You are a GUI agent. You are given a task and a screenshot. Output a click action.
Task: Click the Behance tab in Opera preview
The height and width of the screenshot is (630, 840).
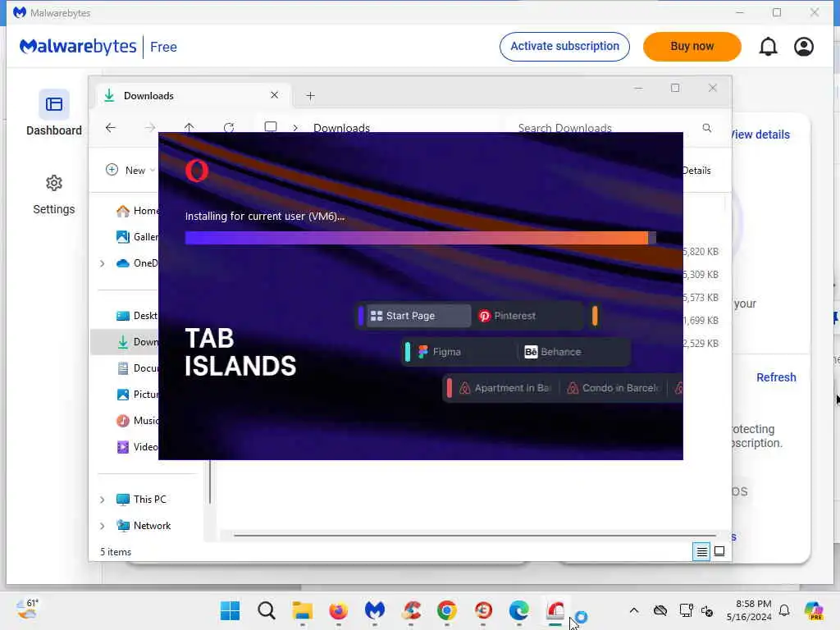click(553, 351)
